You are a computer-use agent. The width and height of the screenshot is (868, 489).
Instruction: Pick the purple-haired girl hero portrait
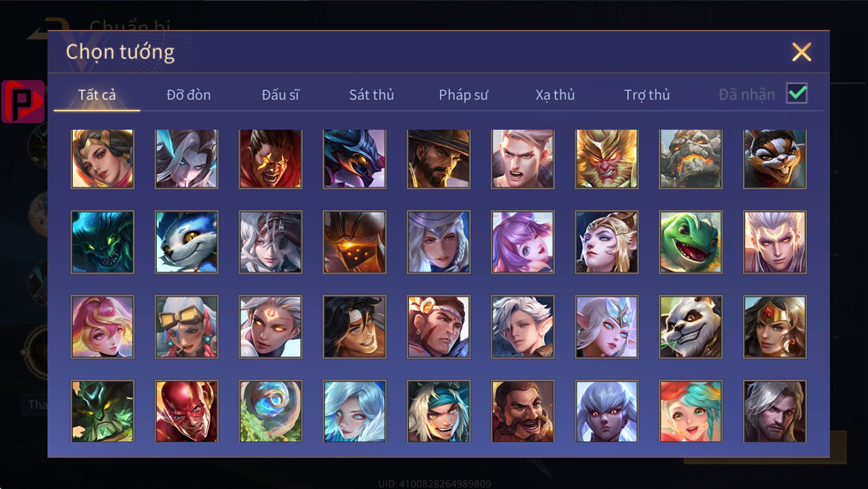(x=523, y=242)
